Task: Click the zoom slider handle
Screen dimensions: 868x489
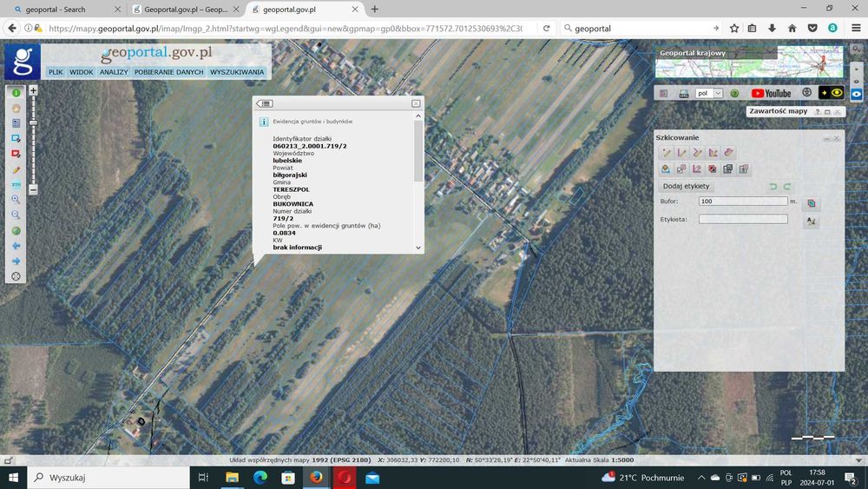Action: [x=33, y=122]
